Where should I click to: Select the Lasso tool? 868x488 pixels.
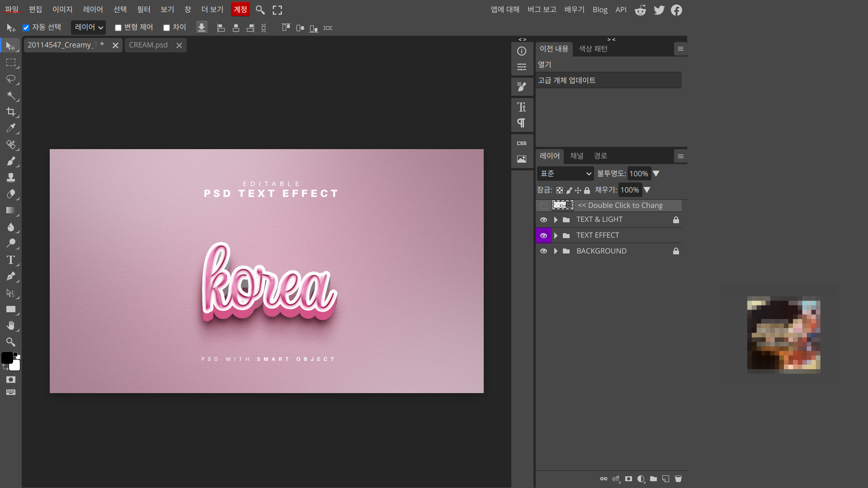[x=11, y=79]
